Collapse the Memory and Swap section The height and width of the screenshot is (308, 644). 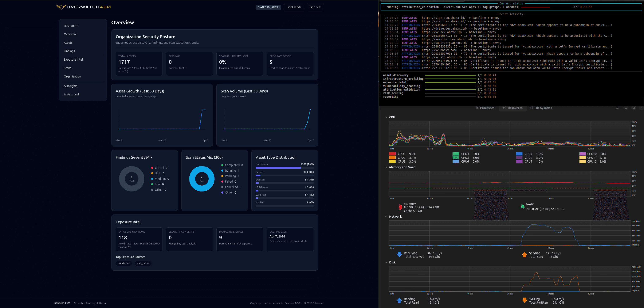[x=386, y=167]
